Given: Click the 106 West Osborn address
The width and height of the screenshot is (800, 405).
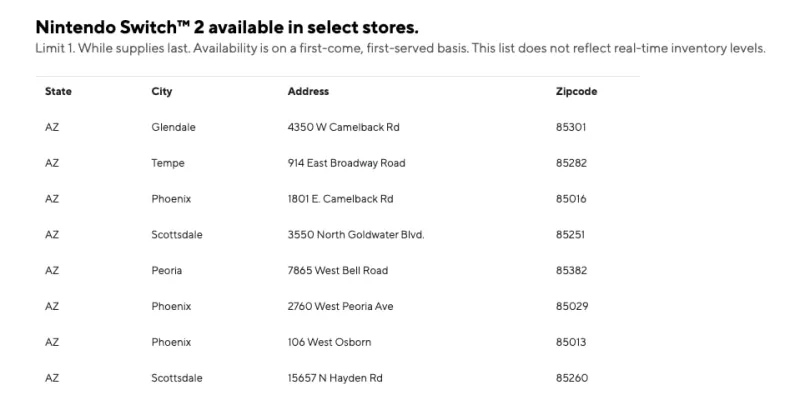Looking at the screenshot, I should point(329,342).
